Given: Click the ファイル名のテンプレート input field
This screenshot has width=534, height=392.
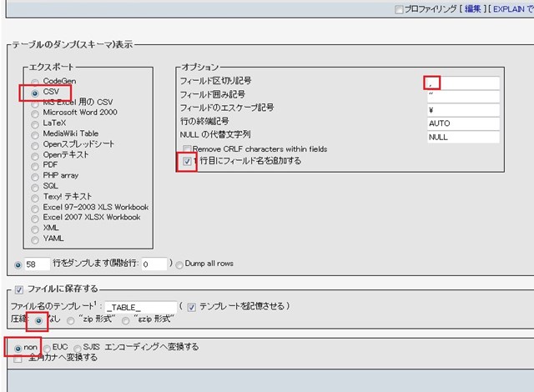Looking at the screenshot, I should pos(141,307).
